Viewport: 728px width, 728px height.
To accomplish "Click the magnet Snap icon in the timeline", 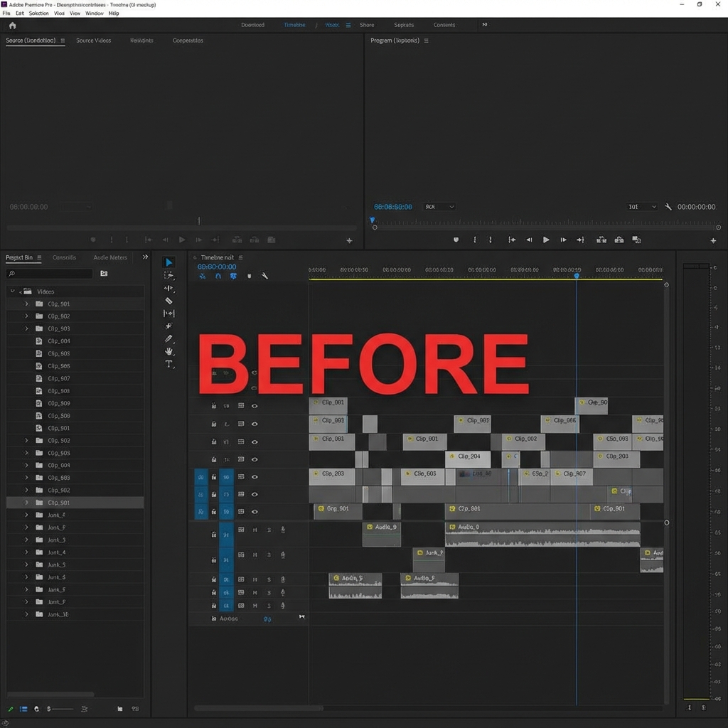I will 219,276.
